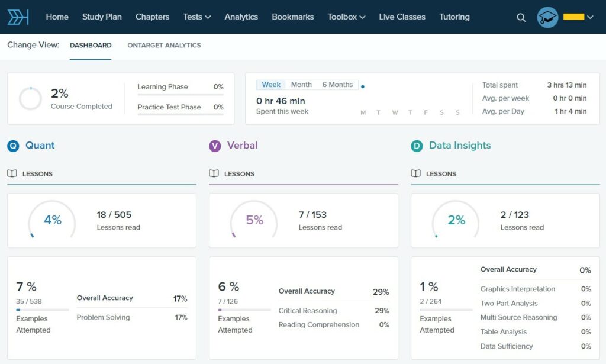
Task: Open search using the magnifier icon
Action: [x=520, y=17]
